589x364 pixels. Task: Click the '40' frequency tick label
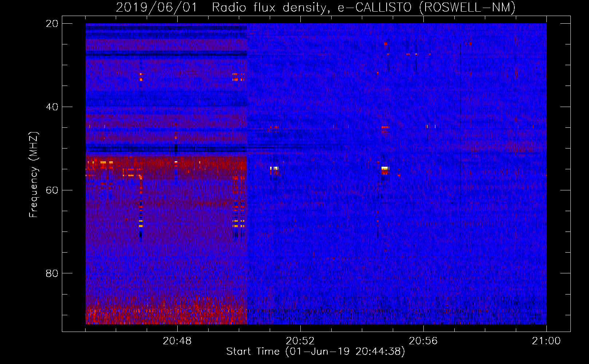tap(52, 107)
